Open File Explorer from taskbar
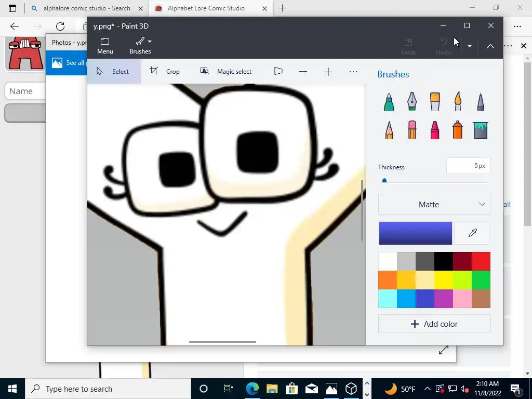Screen dimensions: 532x399 pyautogui.click(x=272, y=389)
